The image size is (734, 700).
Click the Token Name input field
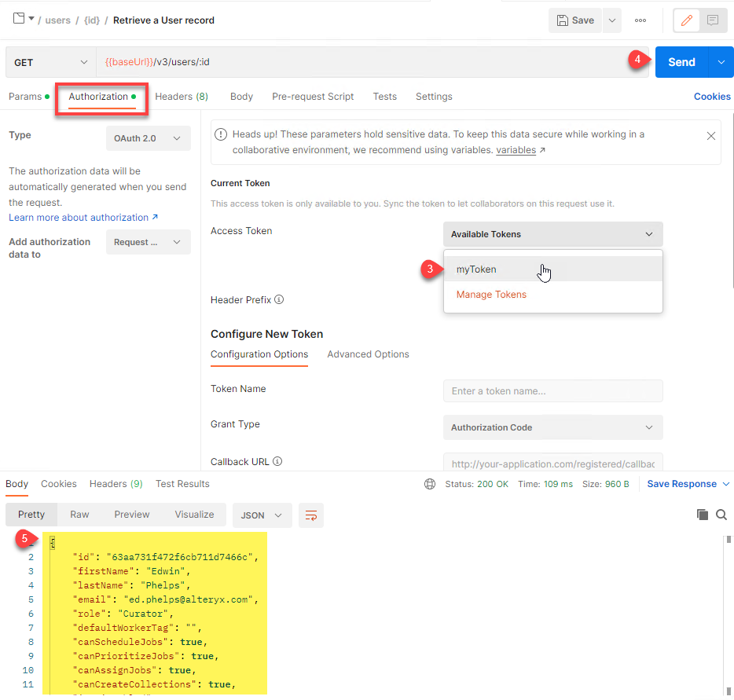(552, 390)
